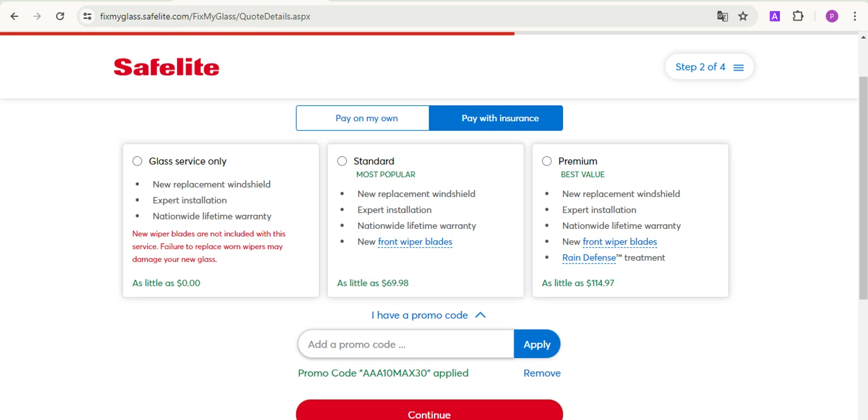Open site information icon in address bar
This screenshot has width=868, height=420.
click(x=87, y=16)
